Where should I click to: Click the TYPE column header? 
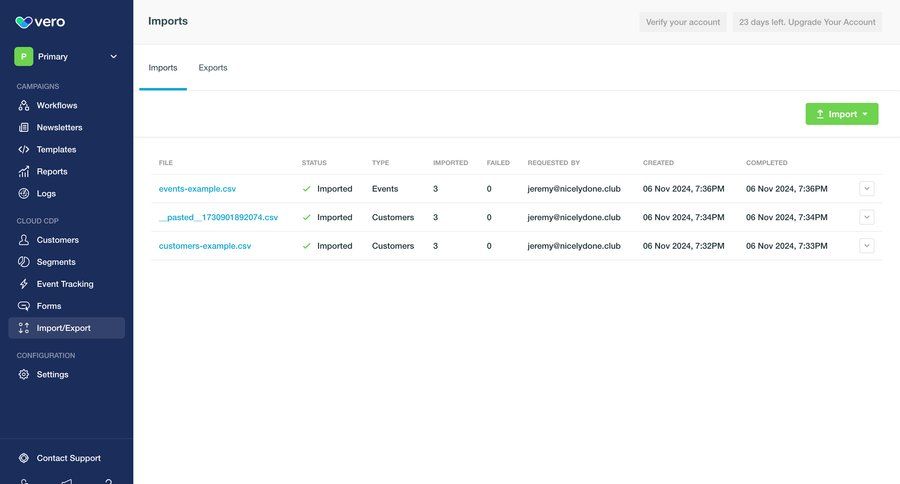click(x=381, y=163)
